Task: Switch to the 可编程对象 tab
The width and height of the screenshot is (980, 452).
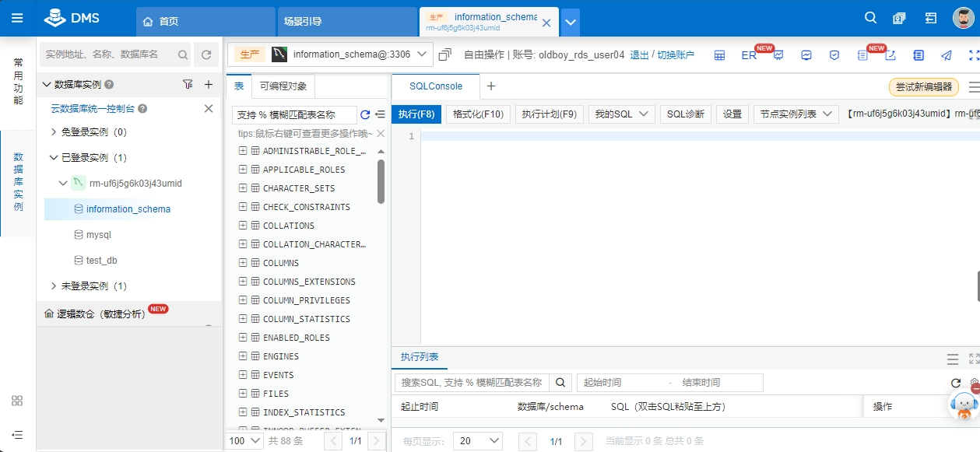Action: coord(283,86)
